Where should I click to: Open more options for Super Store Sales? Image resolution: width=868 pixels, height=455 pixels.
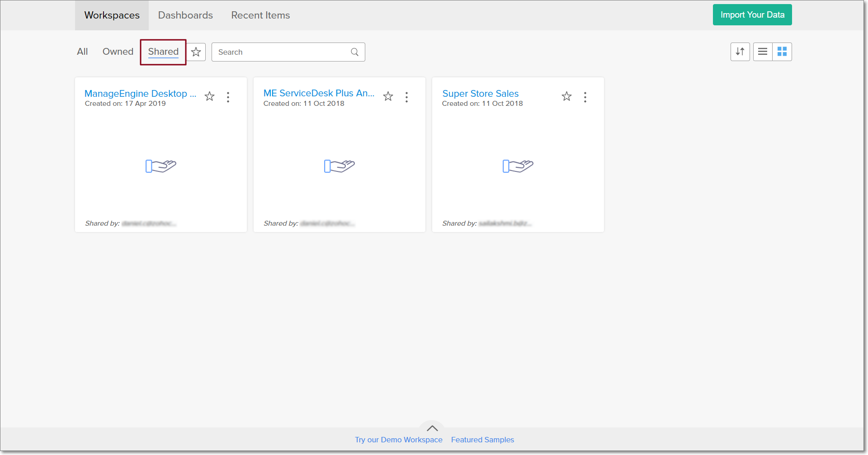click(x=585, y=97)
